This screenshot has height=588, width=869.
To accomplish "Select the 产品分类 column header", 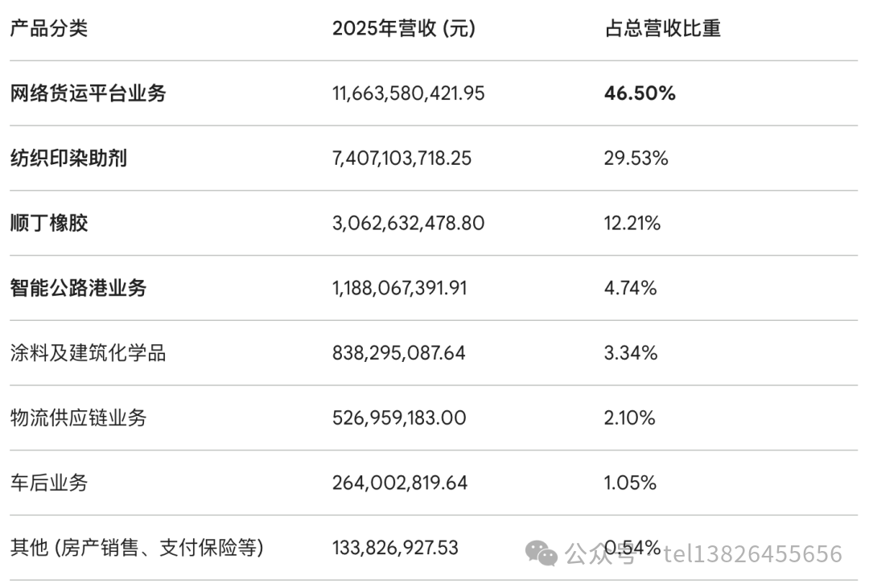I will pos(49,28).
